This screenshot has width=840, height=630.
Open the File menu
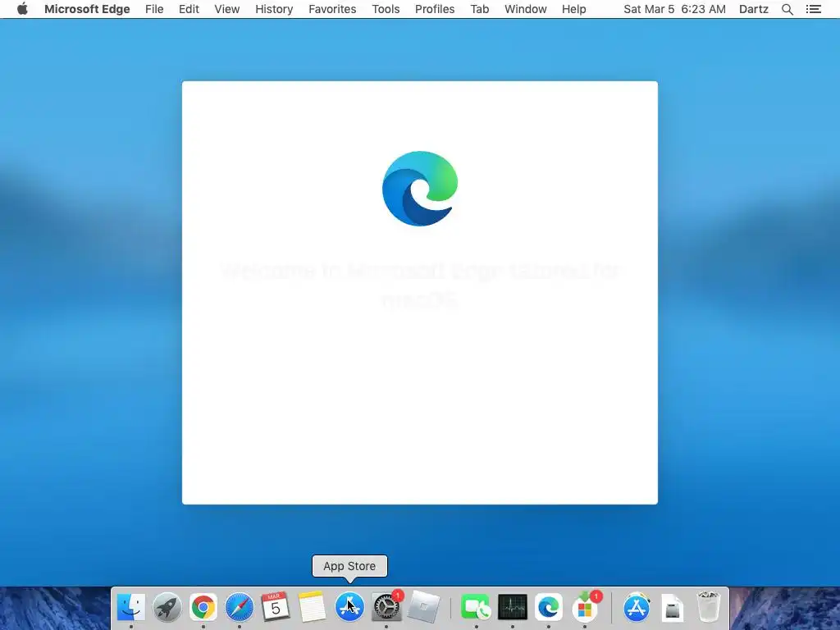(x=154, y=9)
